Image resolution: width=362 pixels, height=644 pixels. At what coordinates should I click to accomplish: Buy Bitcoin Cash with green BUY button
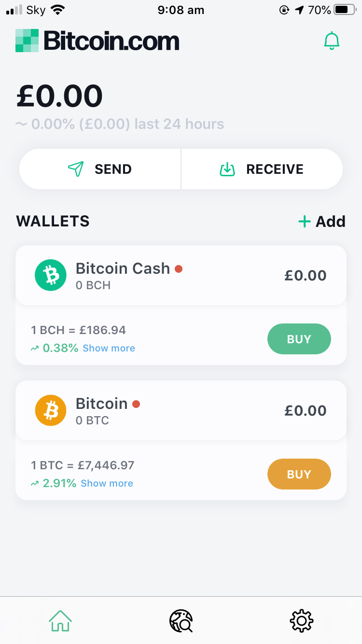(x=299, y=339)
